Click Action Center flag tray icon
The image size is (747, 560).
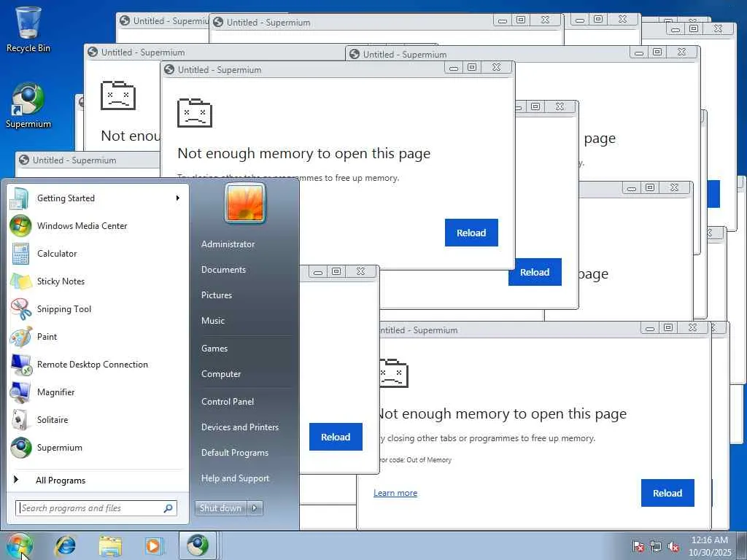coord(638,546)
